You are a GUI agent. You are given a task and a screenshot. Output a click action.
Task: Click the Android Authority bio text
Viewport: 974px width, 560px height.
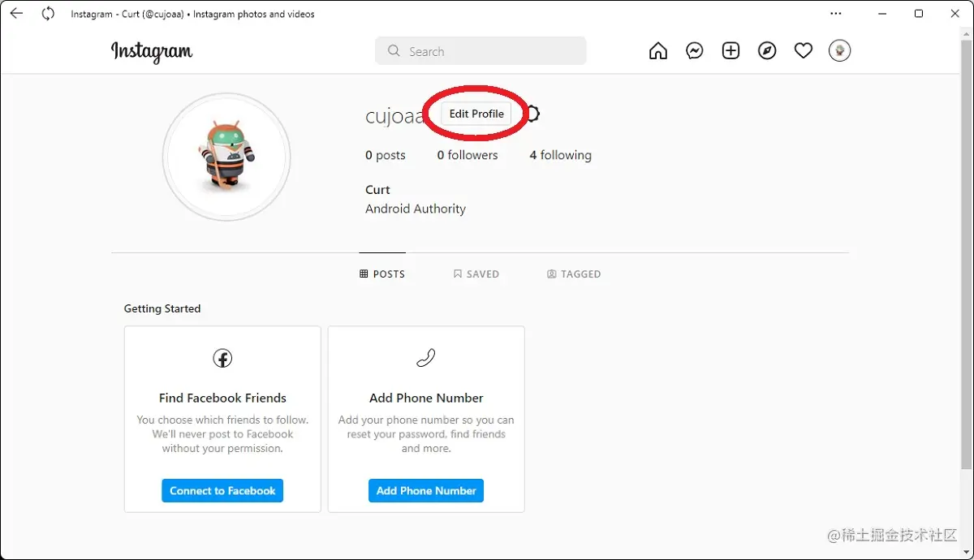click(416, 209)
